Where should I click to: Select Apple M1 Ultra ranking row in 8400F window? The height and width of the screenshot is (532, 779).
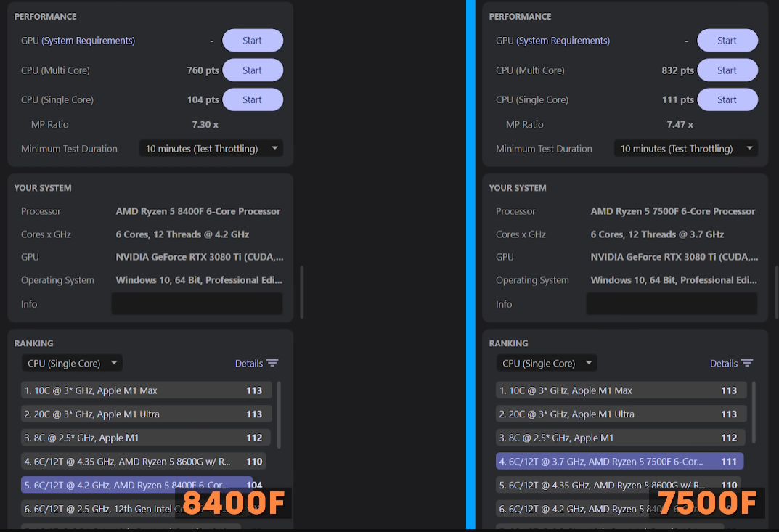pos(147,414)
